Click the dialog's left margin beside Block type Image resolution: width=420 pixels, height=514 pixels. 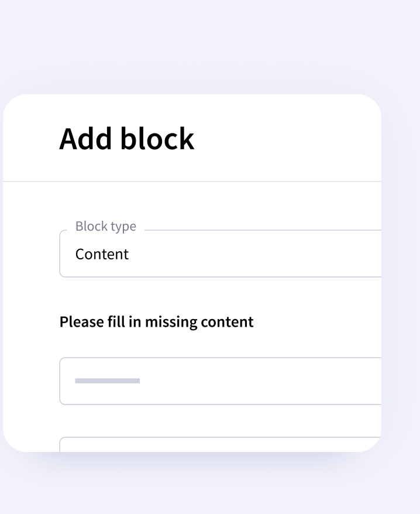[30, 254]
